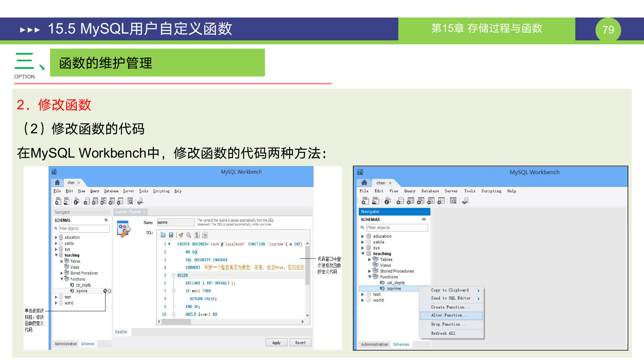Click search table data icon, right Workbench
Screen dimensions: 644x362
(453, 200)
